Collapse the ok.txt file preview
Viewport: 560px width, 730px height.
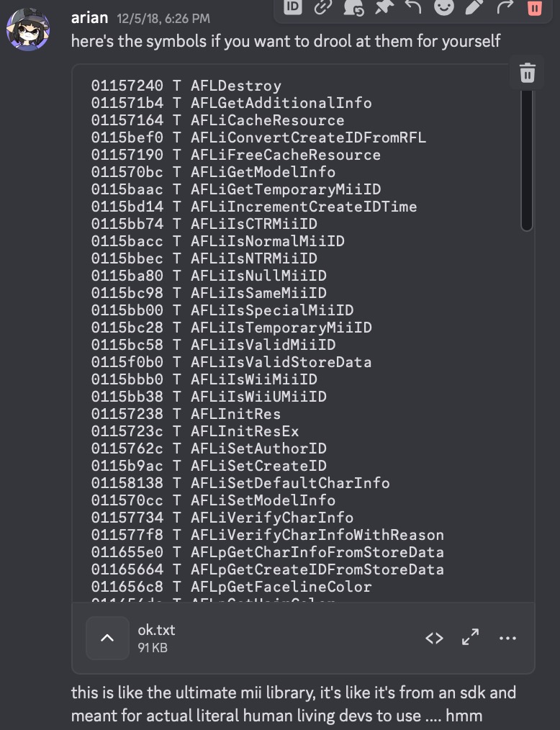pos(107,638)
